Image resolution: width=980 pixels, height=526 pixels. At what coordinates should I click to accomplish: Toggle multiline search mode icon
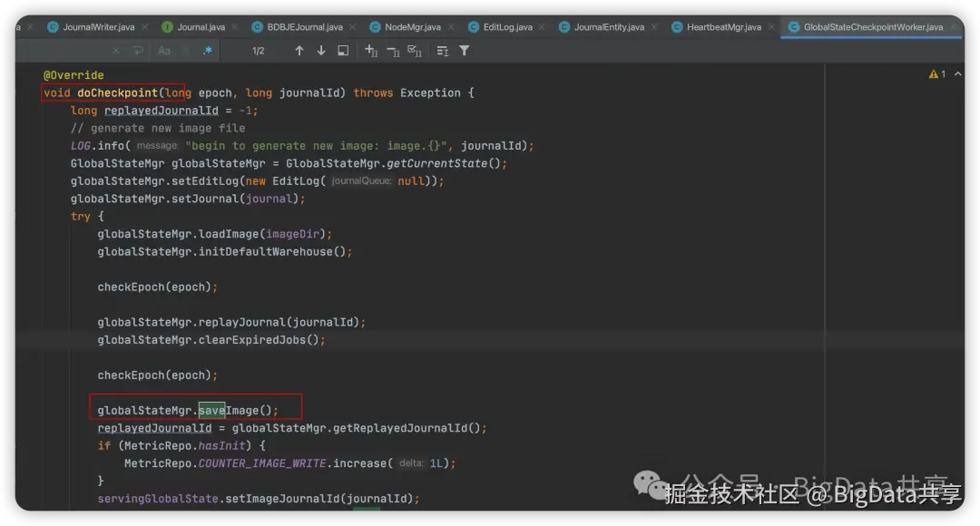click(x=443, y=51)
